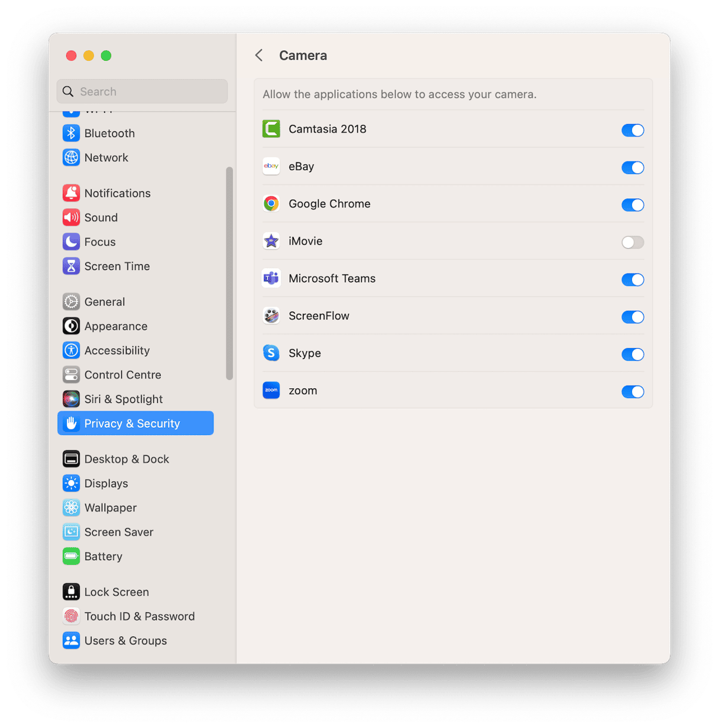Image resolution: width=719 pixels, height=728 pixels.
Task: Turn off zoom's camera access
Action: [x=632, y=392]
